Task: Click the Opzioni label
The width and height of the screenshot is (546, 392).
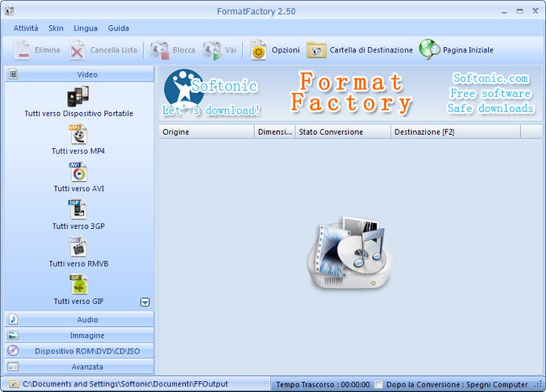Action: pos(285,50)
